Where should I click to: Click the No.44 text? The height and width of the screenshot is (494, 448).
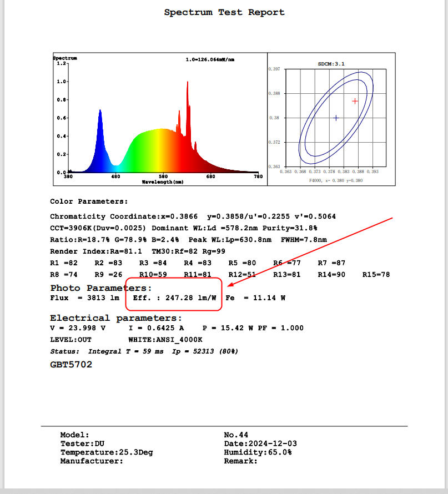pyautogui.click(x=236, y=435)
